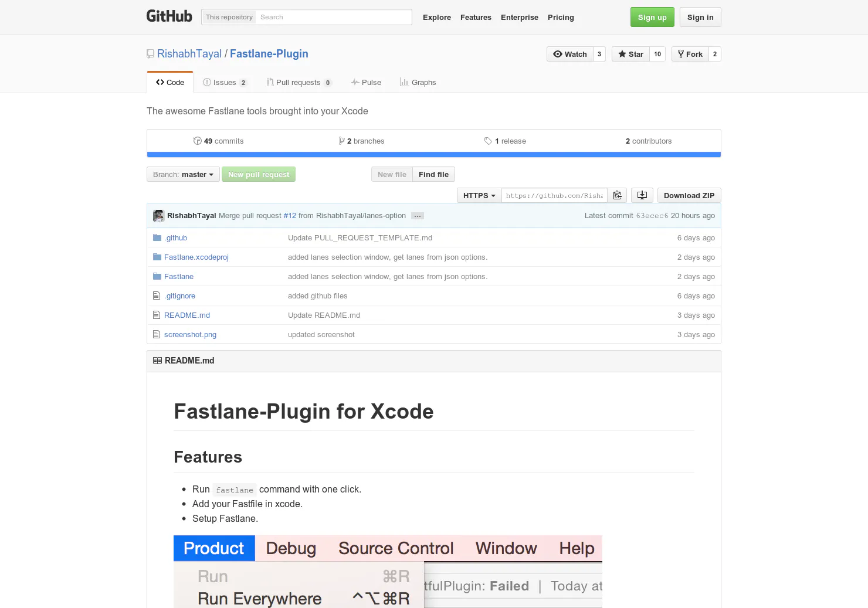This screenshot has height=608, width=868.
Task: Open 'updated screenshot' commit message
Action: pos(321,334)
